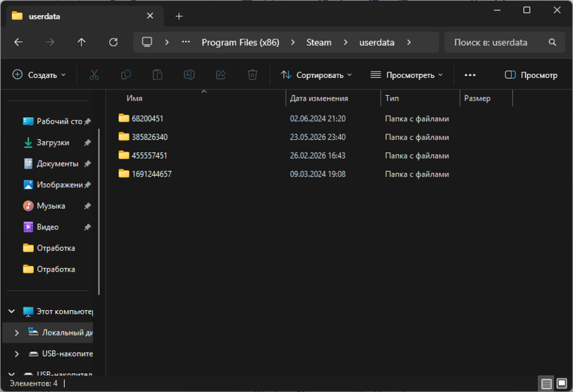
Task: Open the Создать dropdown
Action: pyautogui.click(x=39, y=75)
